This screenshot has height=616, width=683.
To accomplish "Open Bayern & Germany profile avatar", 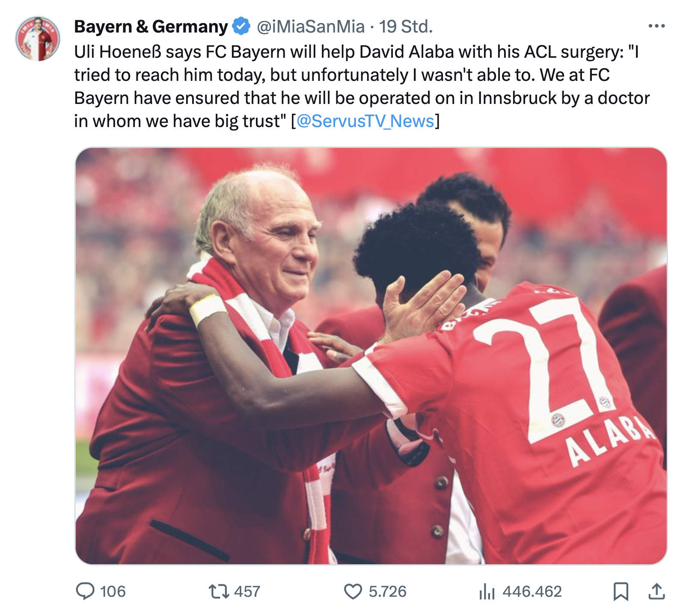I will pos(38,38).
